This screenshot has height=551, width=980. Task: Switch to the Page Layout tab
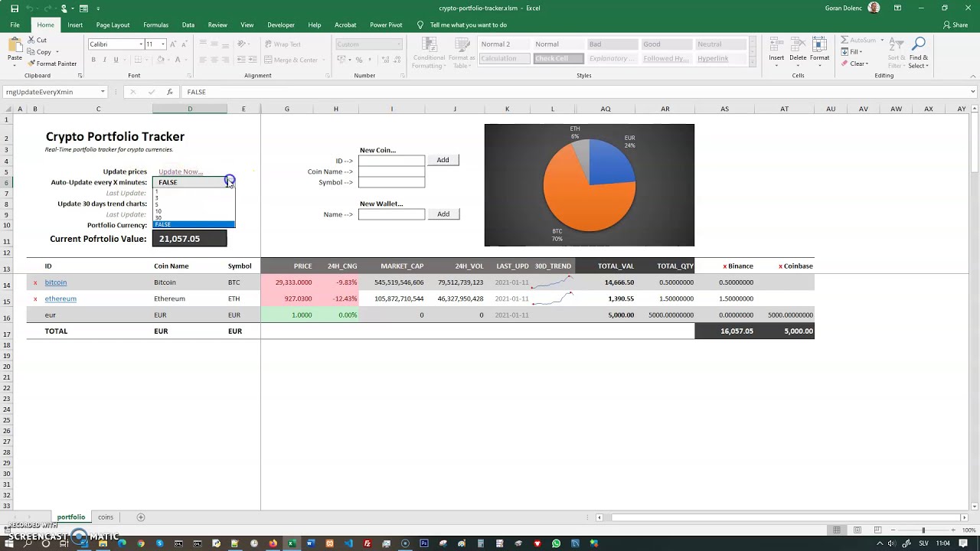tap(113, 25)
